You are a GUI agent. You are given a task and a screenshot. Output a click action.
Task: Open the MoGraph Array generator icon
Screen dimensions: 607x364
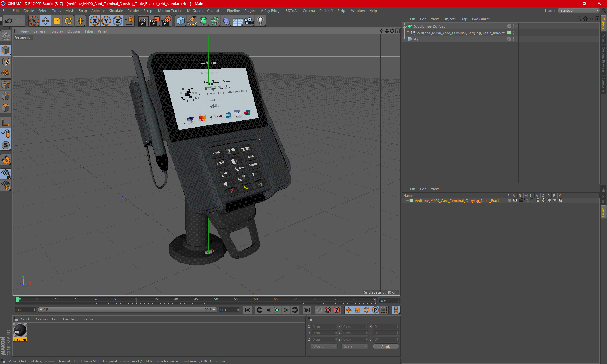pyautogui.click(x=215, y=21)
